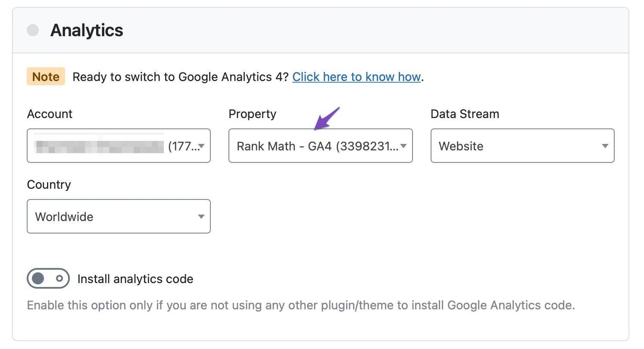Click the gray status dot beside Analytics
644x349 pixels.
pos(33,30)
